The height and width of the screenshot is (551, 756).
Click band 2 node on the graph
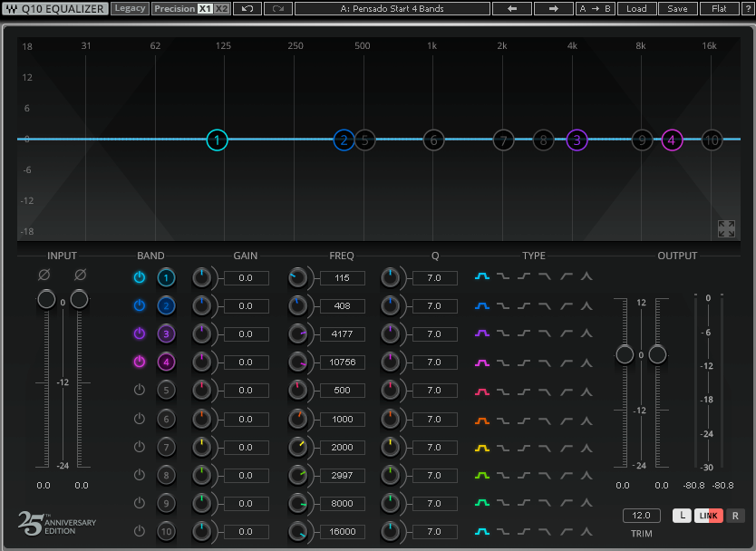coord(344,140)
